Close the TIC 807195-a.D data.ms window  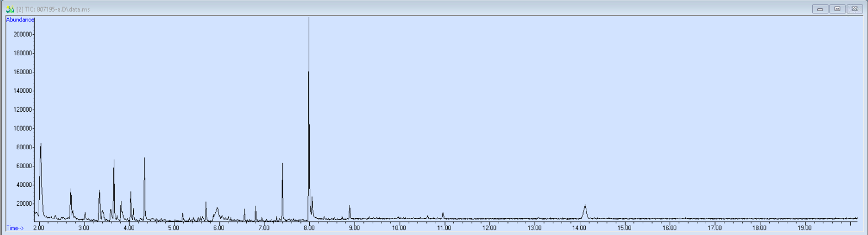(x=854, y=9)
